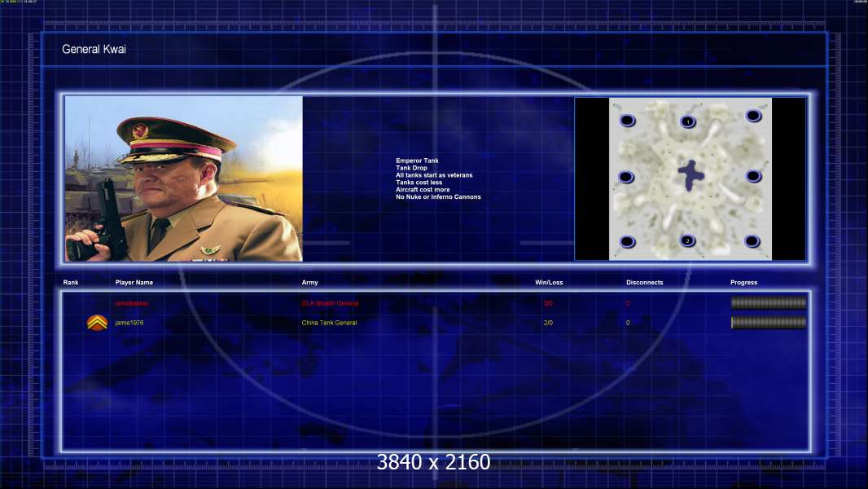Viewport: 868px width, 489px height.
Task: Select start position marker numbered 2
Action: (687, 240)
